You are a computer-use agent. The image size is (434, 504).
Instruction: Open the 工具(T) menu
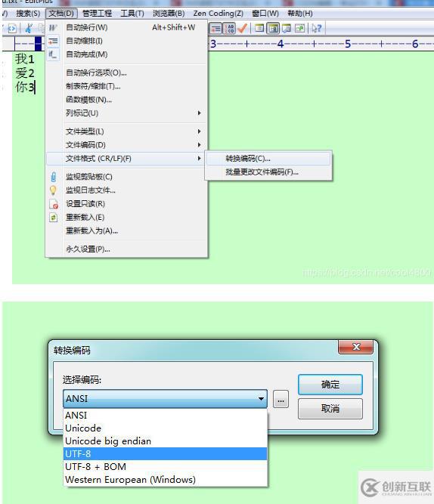[132, 14]
